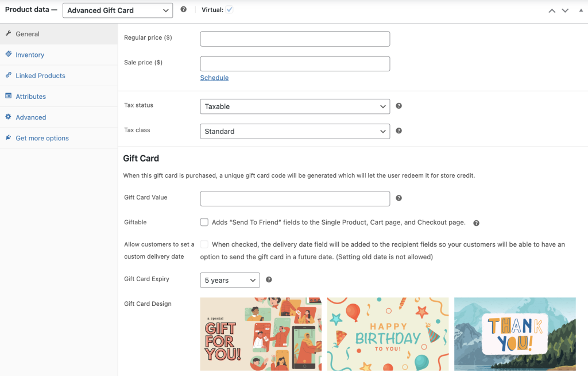Expand the Gift Card Expiry dropdown
Image resolution: width=588 pixels, height=376 pixels.
coord(230,280)
